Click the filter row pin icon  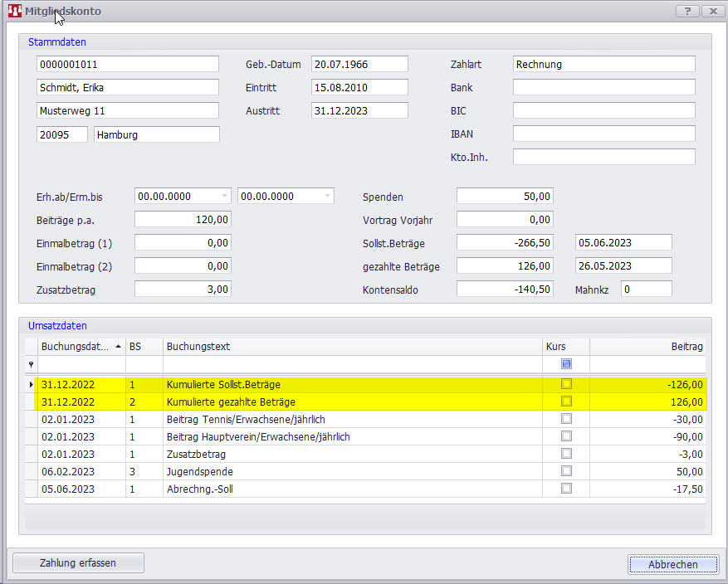coord(31,364)
